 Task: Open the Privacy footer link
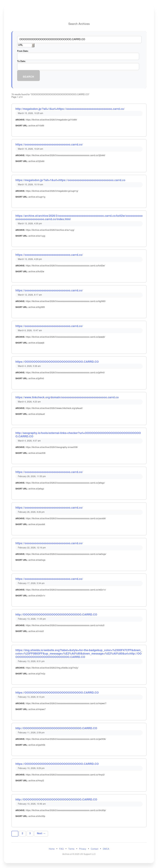83,849
